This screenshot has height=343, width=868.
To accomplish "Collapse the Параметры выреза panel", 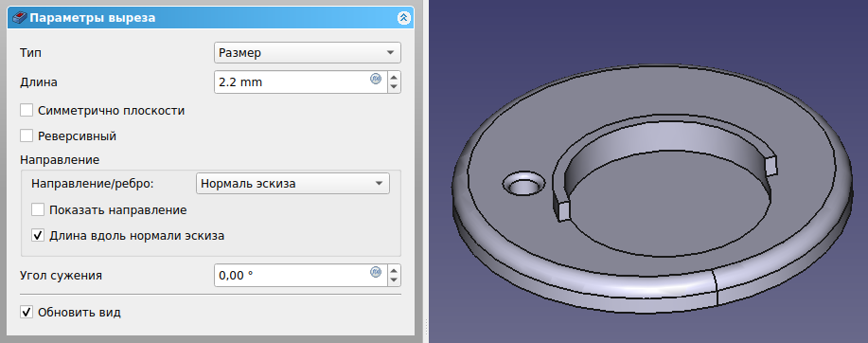I will (x=403, y=18).
